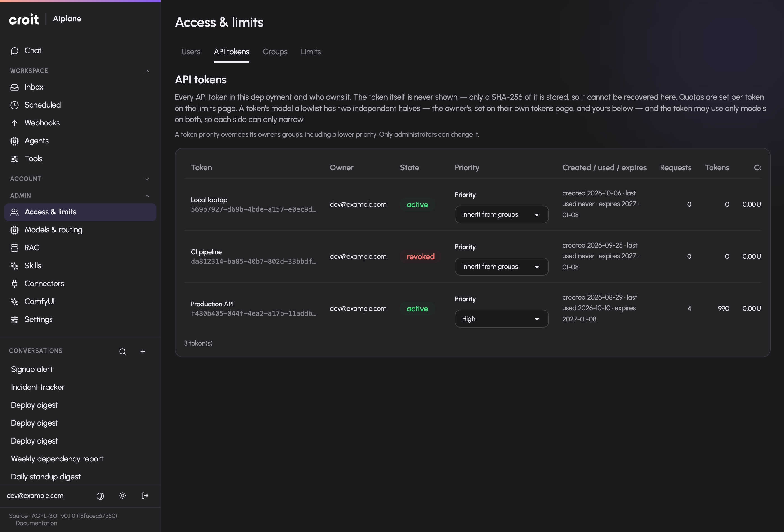
Task: Click the Inbox tray icon
Action: coord(15,87)
